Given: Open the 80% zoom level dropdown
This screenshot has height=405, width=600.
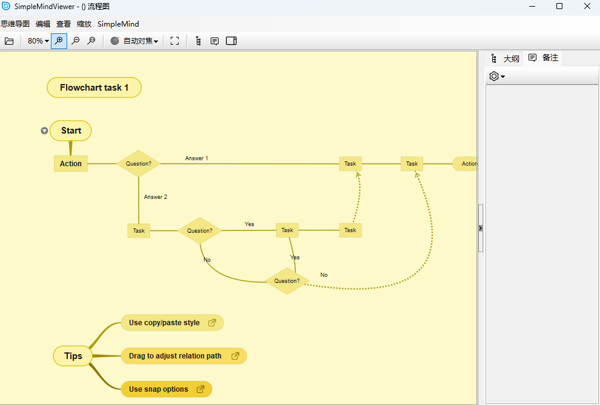Looking at the screenshot, I should point(38,41).
